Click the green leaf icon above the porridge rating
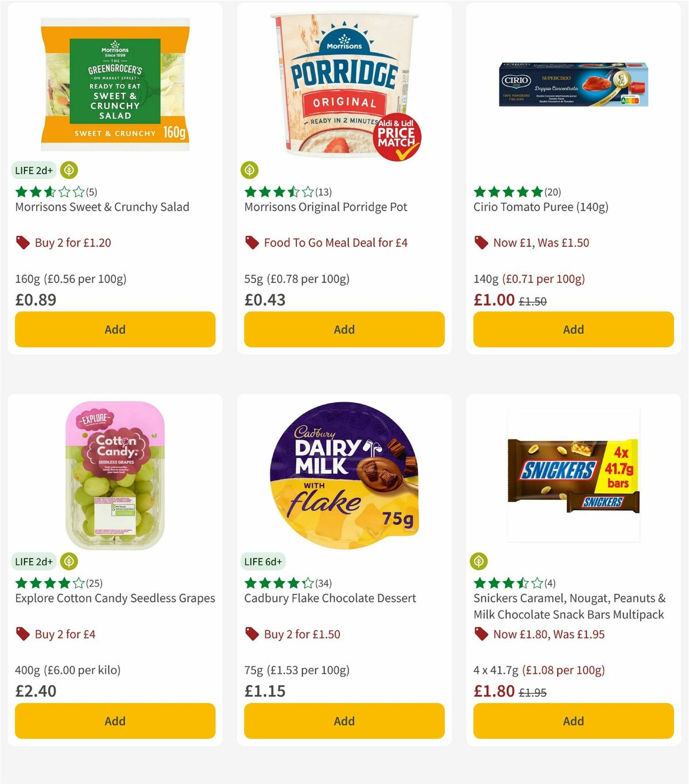Image resolution: width=689 pixels, height=784 pixels. point(249,169)
